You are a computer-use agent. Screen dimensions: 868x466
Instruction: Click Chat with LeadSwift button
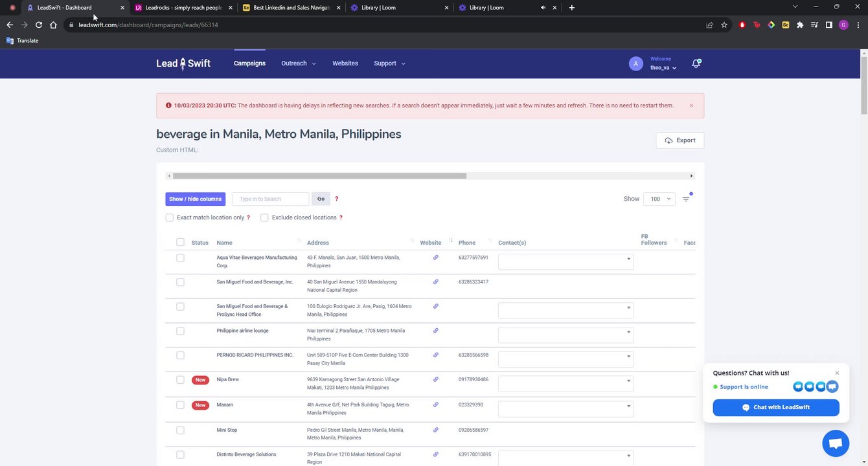(776, 407)
